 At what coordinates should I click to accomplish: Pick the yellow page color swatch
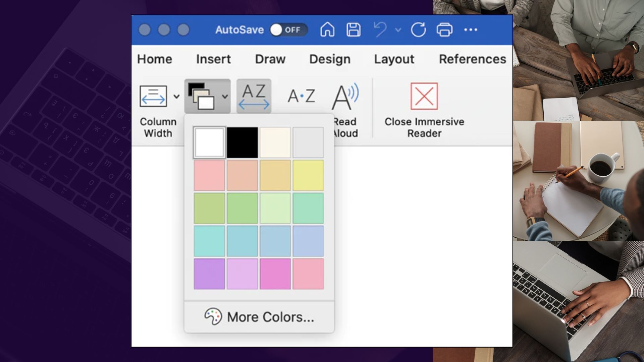[x=308, y=175]
